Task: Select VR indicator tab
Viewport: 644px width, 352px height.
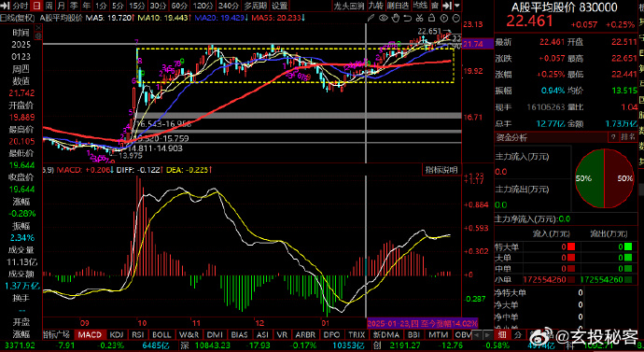Action: coord(282,335)
